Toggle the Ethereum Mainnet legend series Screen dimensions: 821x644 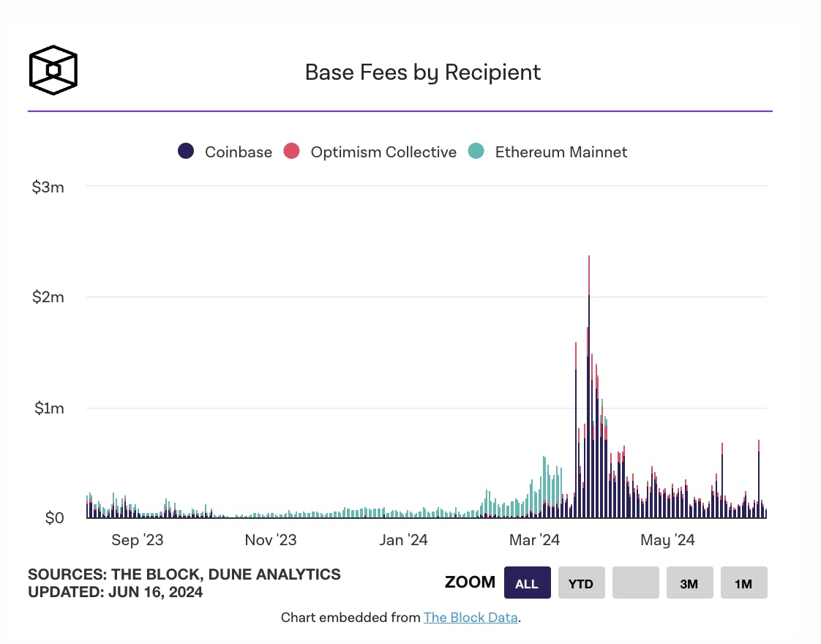pos(547,151)
